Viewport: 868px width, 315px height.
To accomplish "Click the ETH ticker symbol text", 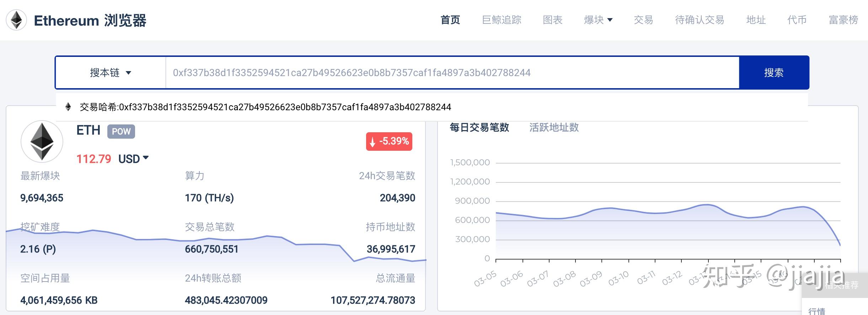I will [x=89, y=130].
